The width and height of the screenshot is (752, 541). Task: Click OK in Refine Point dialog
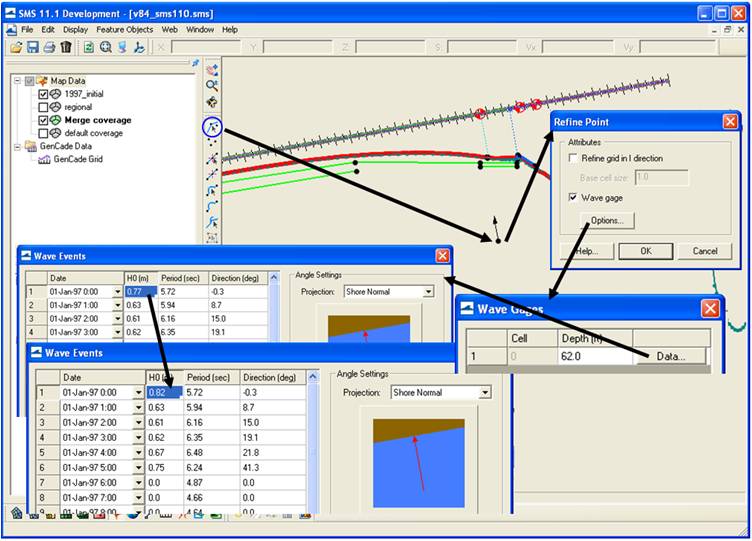click(x=646, y=251)
